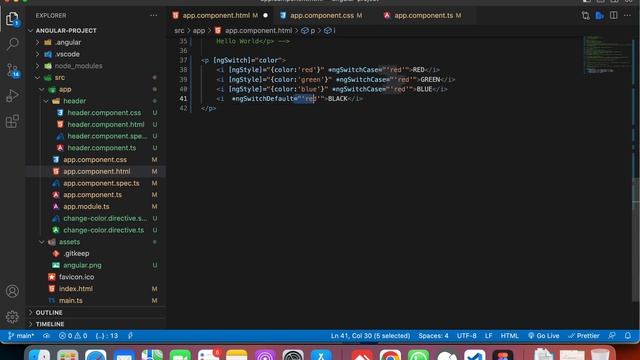Image resolution: width=640 pixels, height=360 pixels.
Task: Open Accounts menu in activity bar
Action: coord(12,291)
